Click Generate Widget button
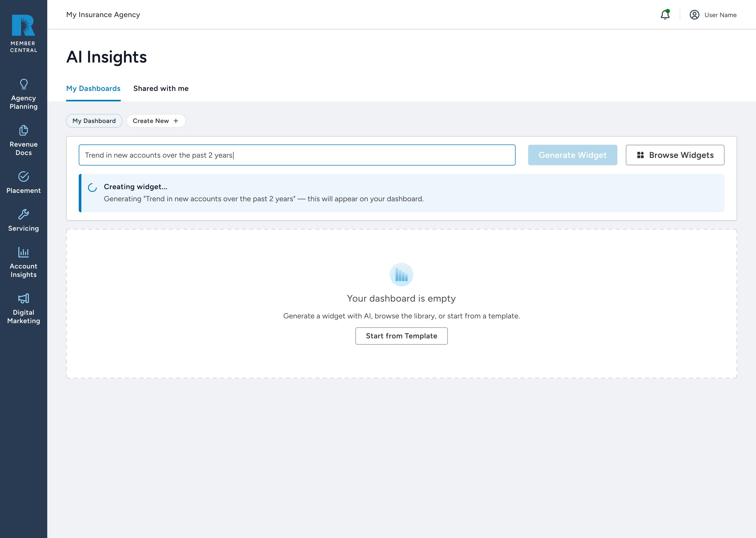 573,155
